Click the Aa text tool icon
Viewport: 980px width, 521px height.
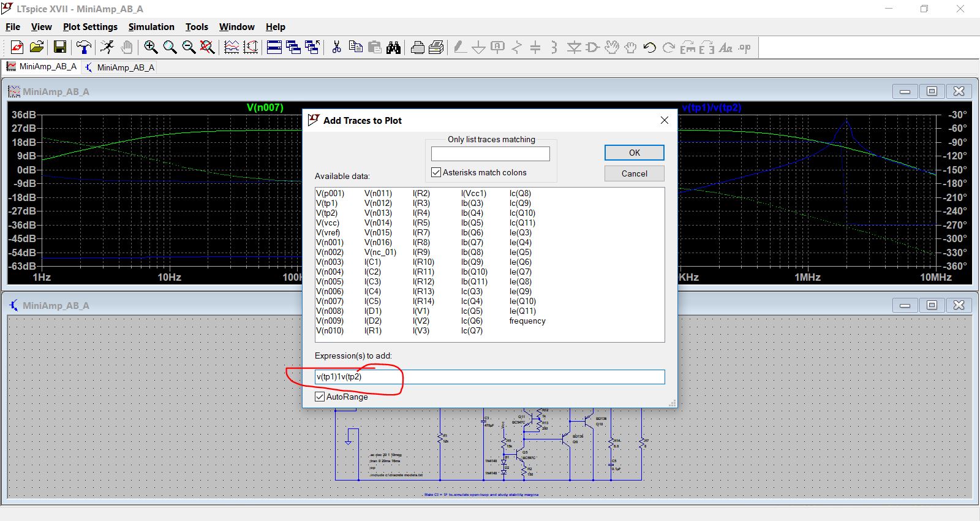tap(726, 47)
